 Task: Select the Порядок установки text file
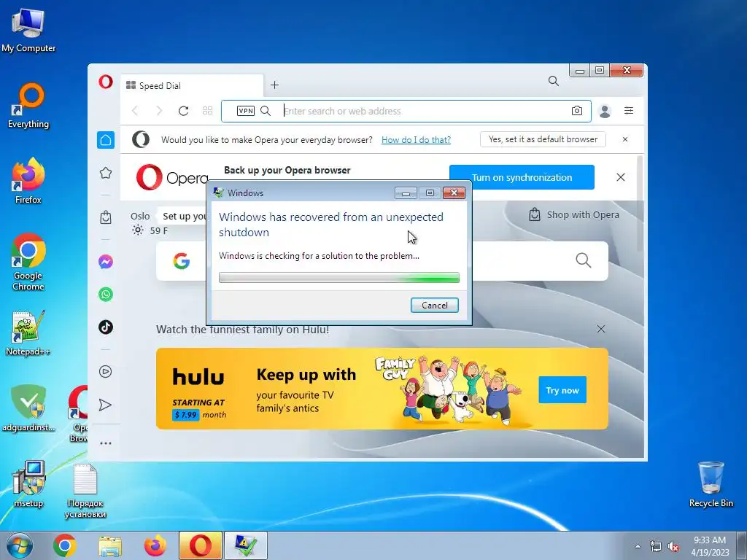[x=85, y=491]
